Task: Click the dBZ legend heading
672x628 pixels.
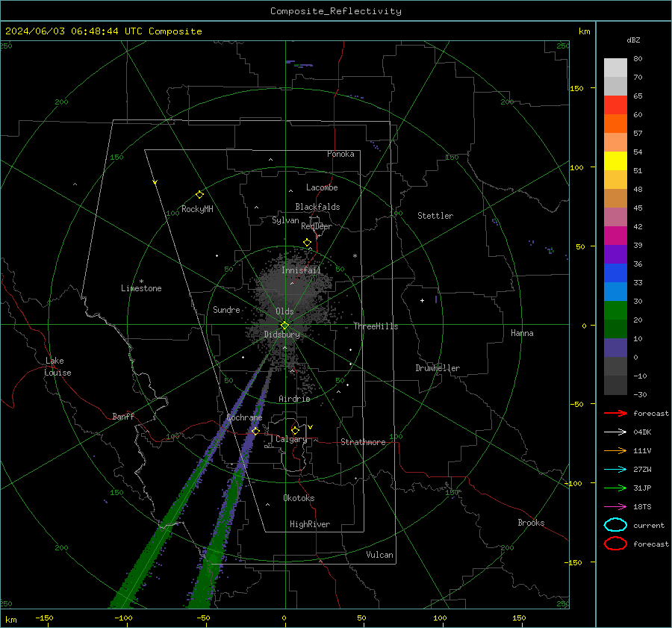Action: (x=633, y=40)
